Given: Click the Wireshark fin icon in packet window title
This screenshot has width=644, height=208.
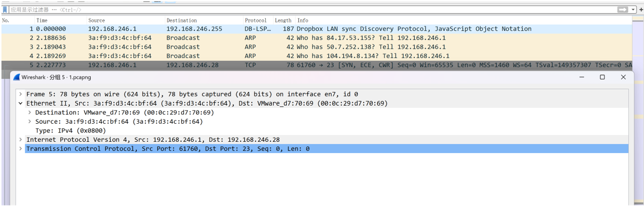Looking at the screenshot, I should coord(17,77).
